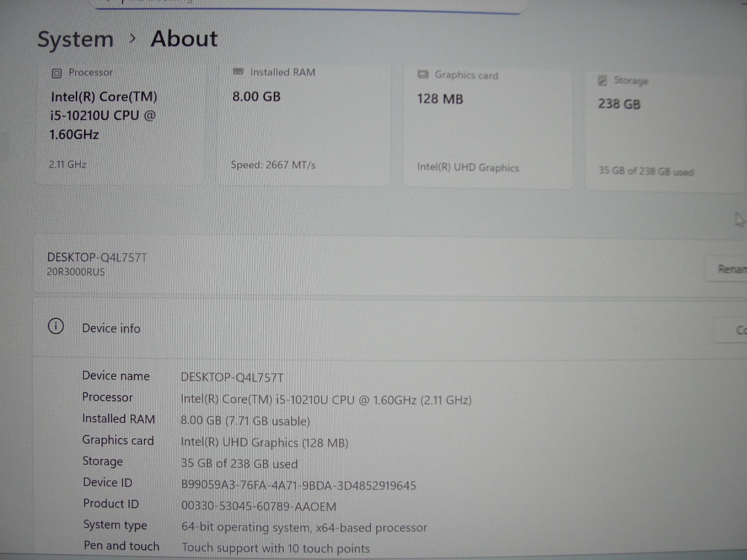The image size is (747, 560).
Task: Select the System type 64-bit value
Action: pyautogui.click(x=304, y=527)
